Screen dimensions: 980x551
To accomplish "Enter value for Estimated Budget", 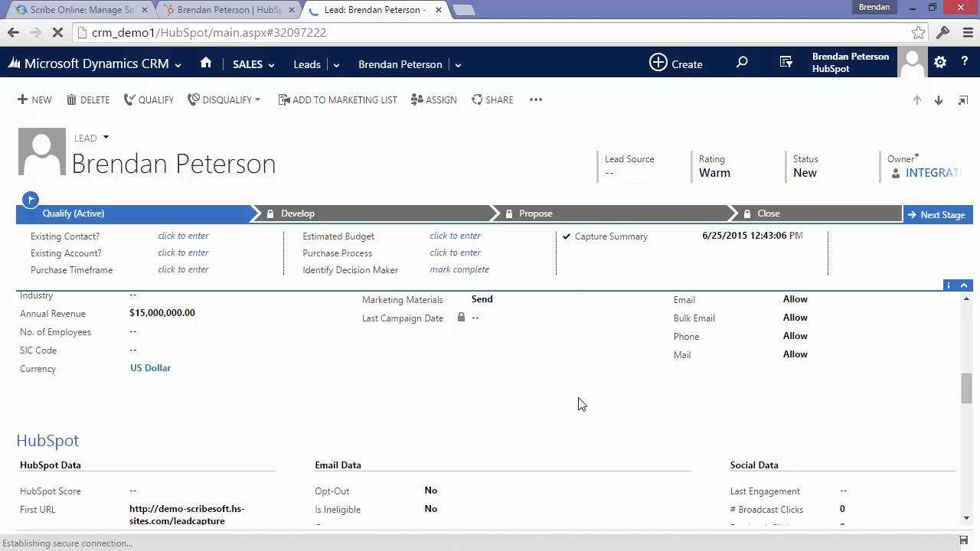I will [455, 236].
